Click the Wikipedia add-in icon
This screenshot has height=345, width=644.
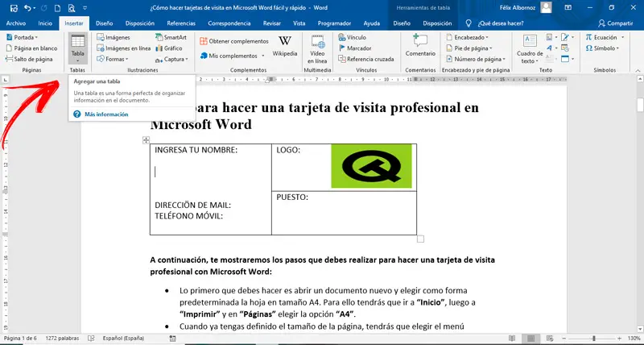pos(285,46)
